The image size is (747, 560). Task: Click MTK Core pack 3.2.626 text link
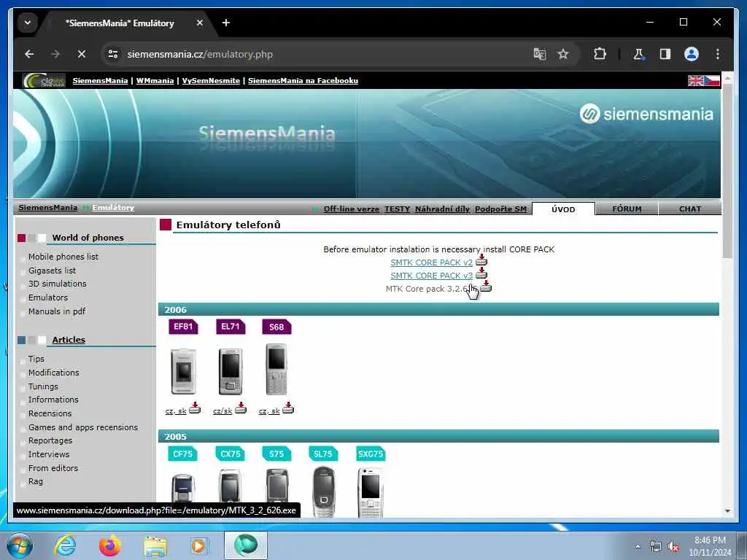(x=431, y=289)
